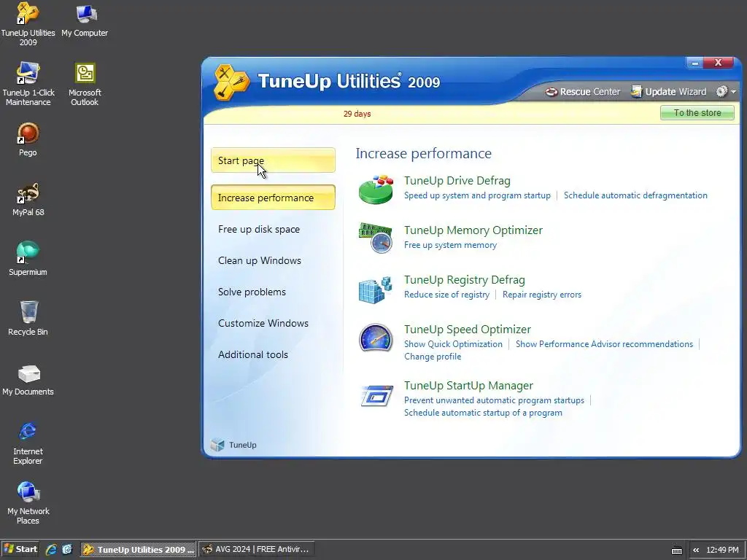The width and height of the screenshot is (747, 560).
Task: Minimize the TuneUp Utilities window
Action: [695, 63]
